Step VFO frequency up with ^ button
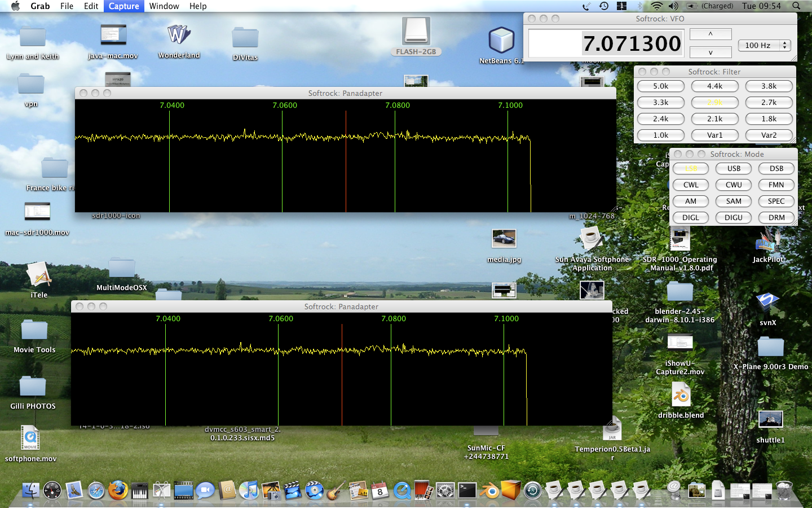Viewport: 812px width, 508px height. 710,34
